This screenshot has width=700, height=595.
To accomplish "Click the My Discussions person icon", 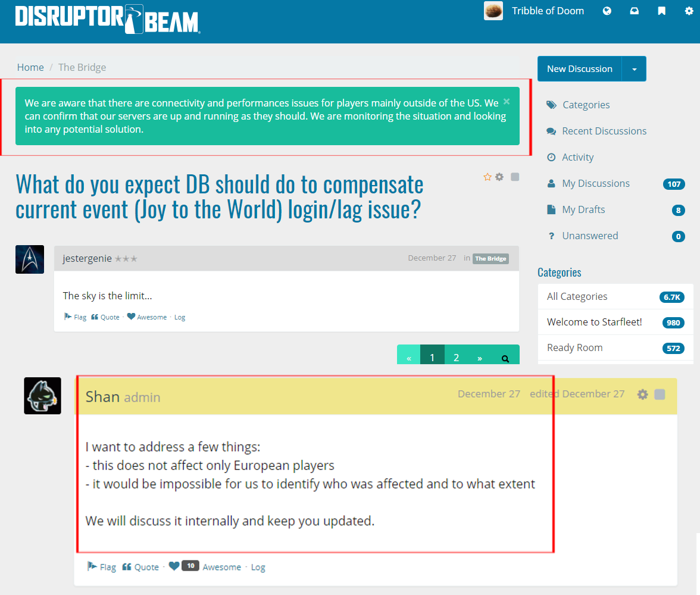I will click(551, 183).
